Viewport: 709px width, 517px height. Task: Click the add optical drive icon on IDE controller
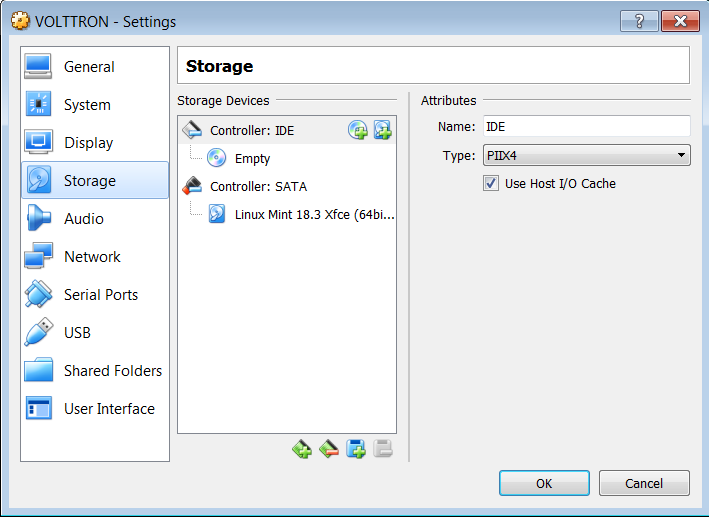point(358,130)
